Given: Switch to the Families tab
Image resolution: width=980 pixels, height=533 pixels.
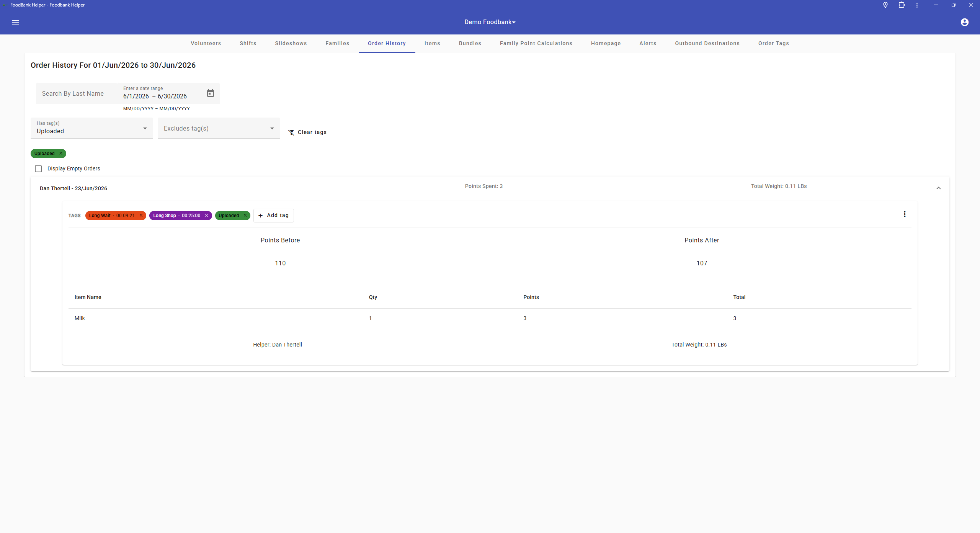Looking at the screenshot, I should (x=337, y=43).
